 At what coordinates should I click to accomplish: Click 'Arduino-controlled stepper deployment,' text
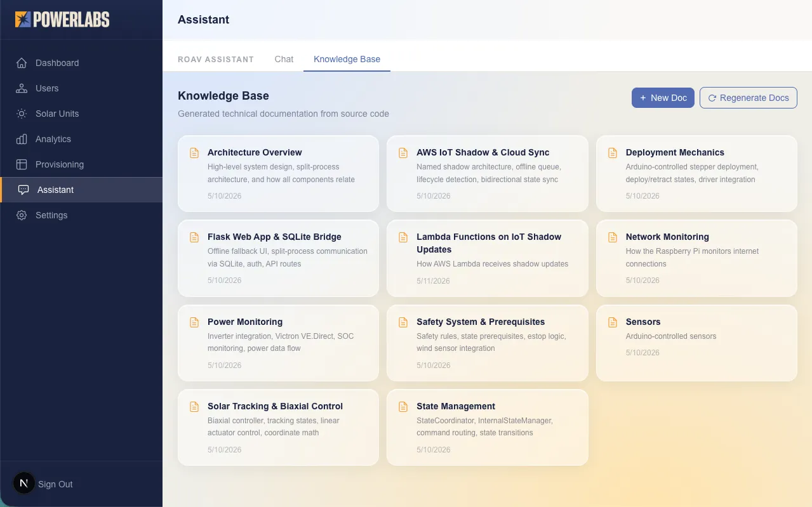click(x=692, y=167)
